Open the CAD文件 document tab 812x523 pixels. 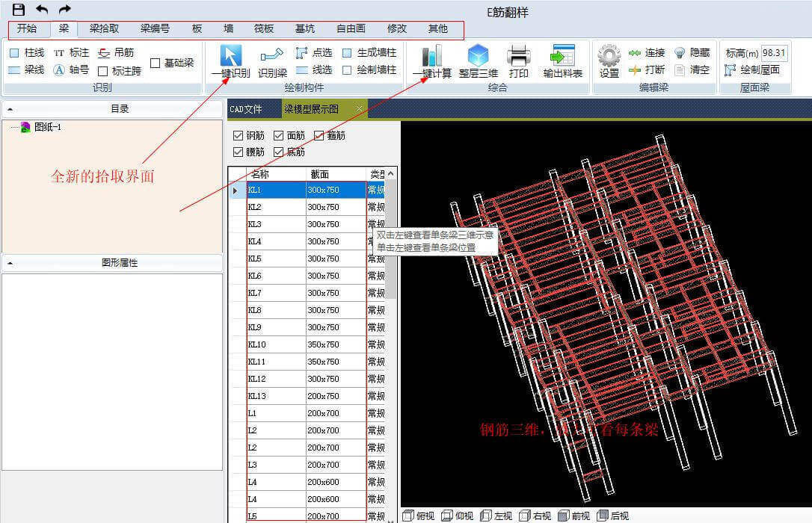click(246, 109)
